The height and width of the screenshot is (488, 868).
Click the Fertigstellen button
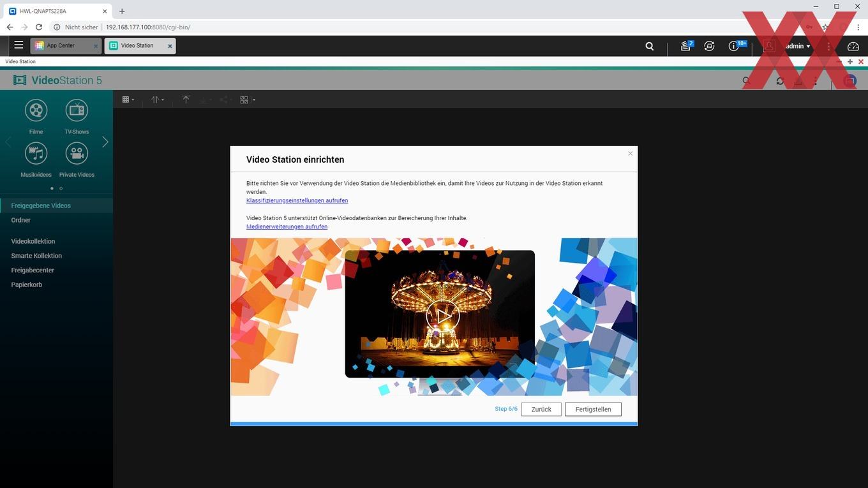pos(593,409)
